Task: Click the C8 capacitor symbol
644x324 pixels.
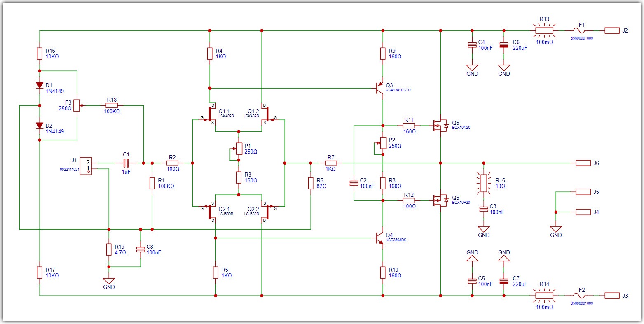Action: (x=141, y=249)
